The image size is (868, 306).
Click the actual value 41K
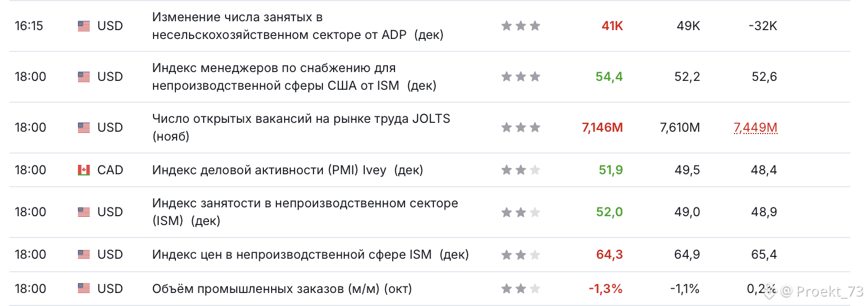point(612,26)
